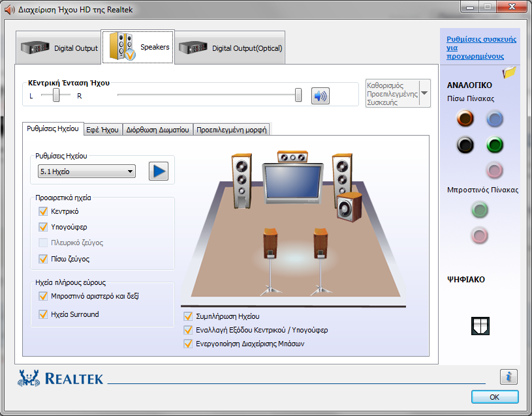Click the L/R balance slider handle
The height and width of the screenshot is (416, 532).
point(56,95)
